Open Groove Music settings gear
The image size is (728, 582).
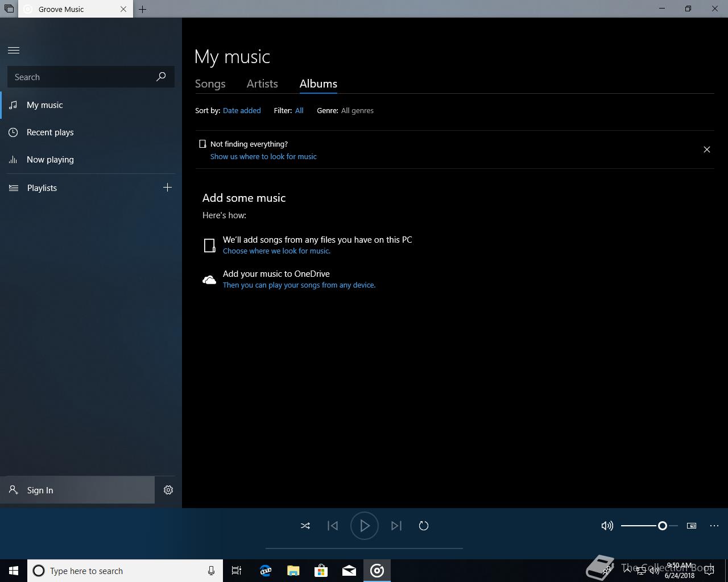point(168,490)
